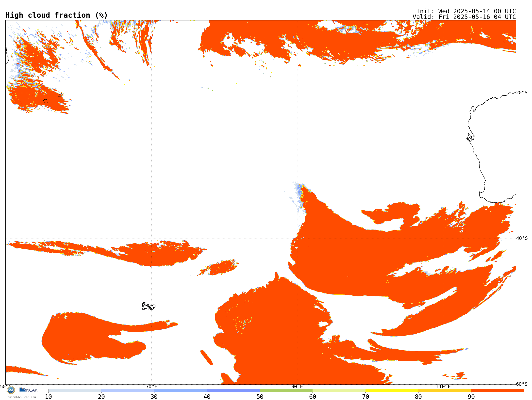Click the 'High cloud fraction (%)' title
The image size is (532, 400).
[x=56, y=15]
